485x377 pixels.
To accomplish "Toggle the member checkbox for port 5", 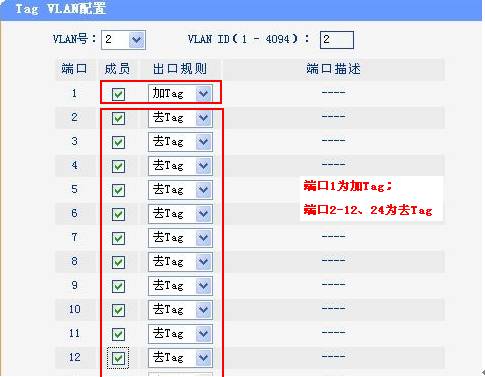I will [118, 190].
